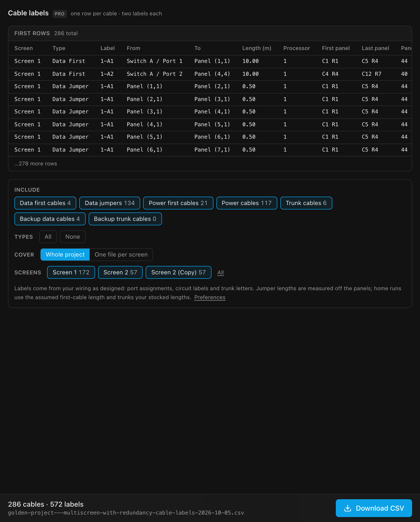Click the cell 'Switch A / Port 1'
This screenshot has height=522, width=420.
[155, 61]
